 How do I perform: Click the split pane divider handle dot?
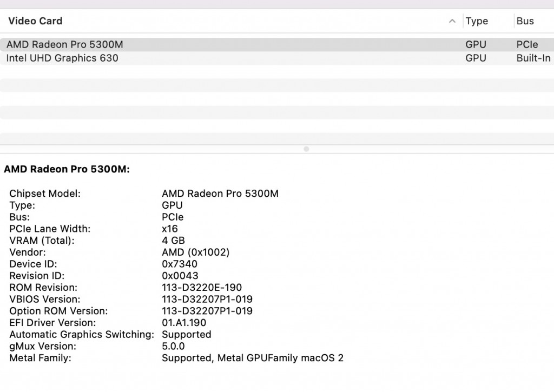click(x=306, y=149)
